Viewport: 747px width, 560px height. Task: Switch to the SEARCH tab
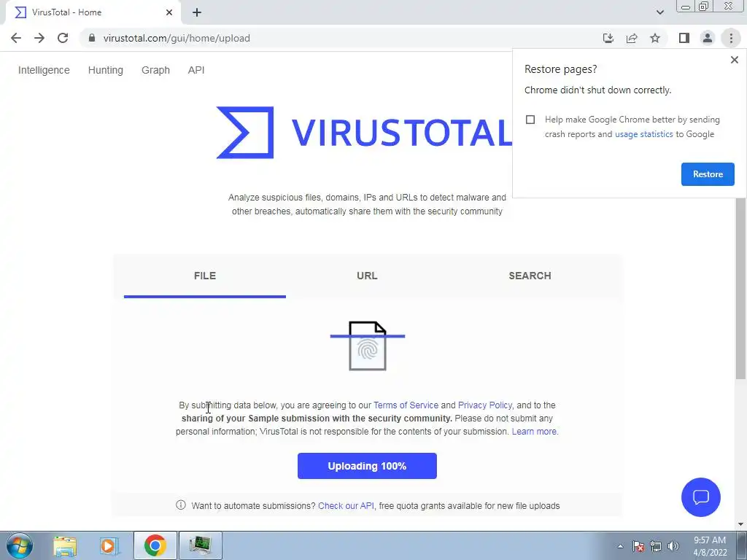coord(530,276)
